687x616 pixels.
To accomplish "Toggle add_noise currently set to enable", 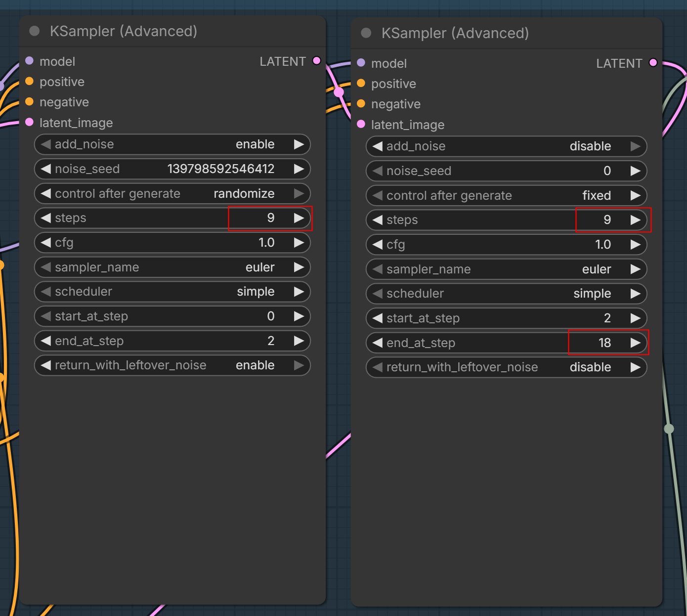I will click(172, 144).
